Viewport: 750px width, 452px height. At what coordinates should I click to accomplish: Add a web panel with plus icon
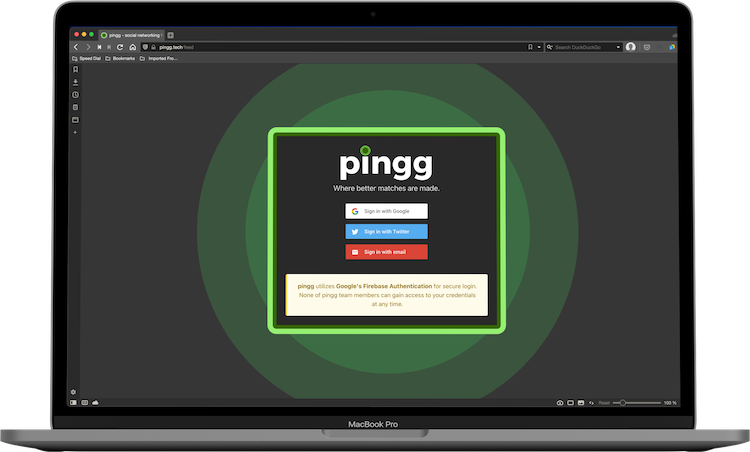75,132
